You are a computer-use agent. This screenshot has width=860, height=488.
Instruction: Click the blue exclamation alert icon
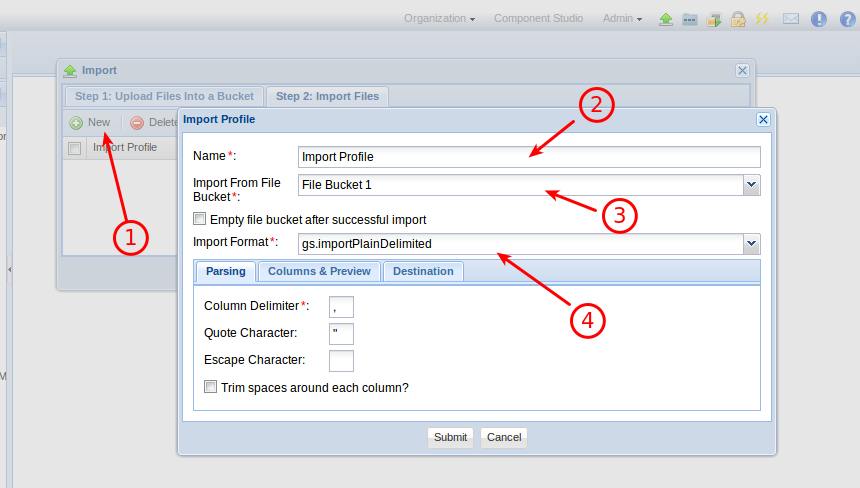(819, 19)
